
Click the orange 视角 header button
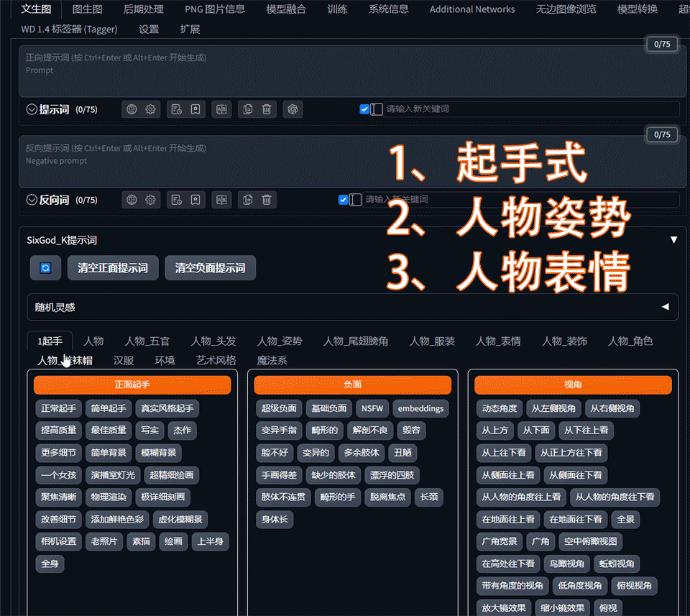click(x=573, y=385)
